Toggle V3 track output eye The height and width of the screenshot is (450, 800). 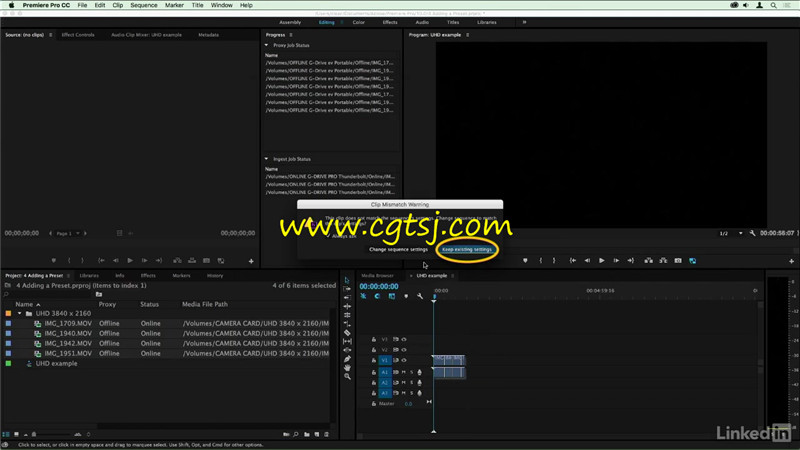pos(404,339)
